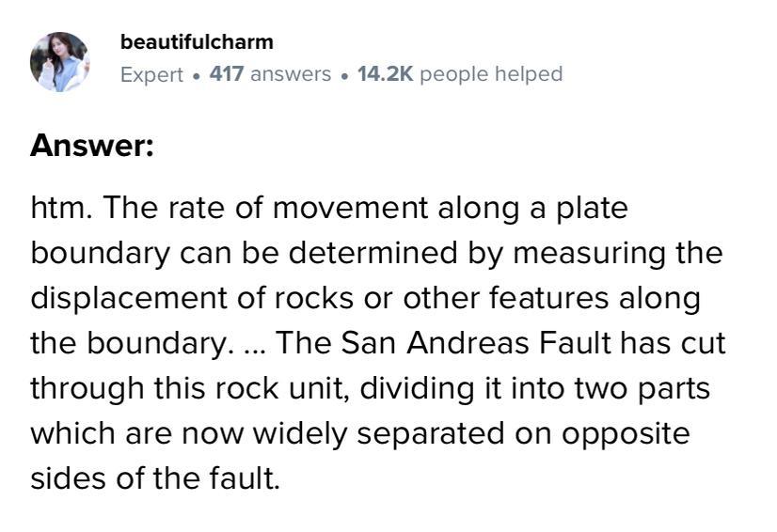Click the words 'two parts' in the answer
Image resolution: width=777 pixels, height=532 pixels.
(642, 388)
